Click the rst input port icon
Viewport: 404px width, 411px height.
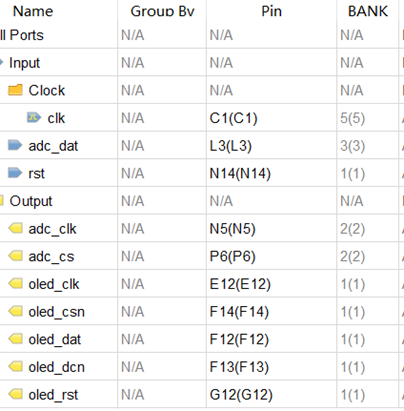(x=15, y=173)
